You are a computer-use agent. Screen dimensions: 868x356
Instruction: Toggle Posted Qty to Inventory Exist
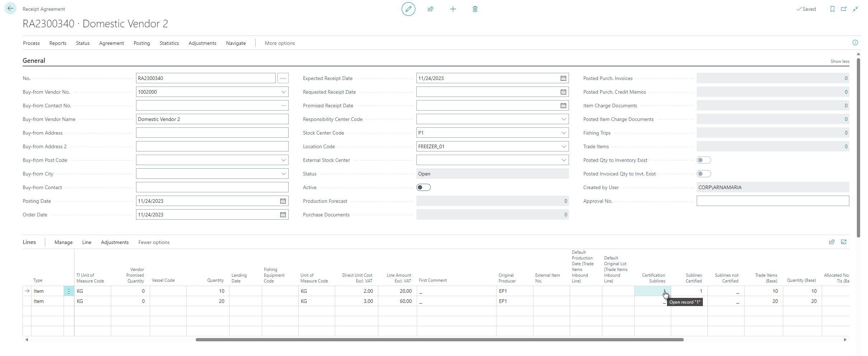pos(704,160)
